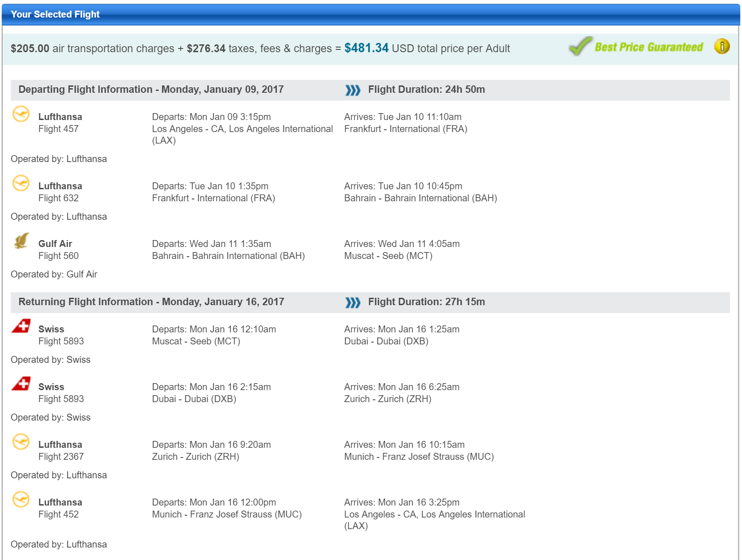Click the $481.34 total price
742x560 pixels.
click(x=367, y=48)
